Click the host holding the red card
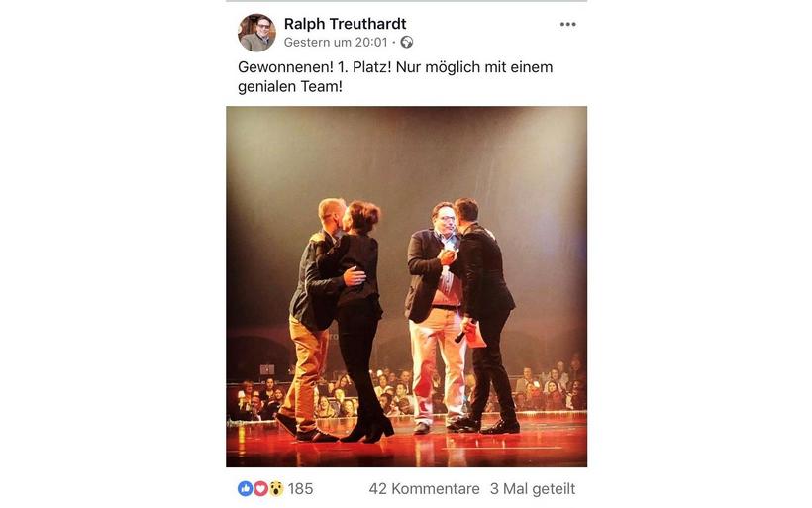Image resolution: width=812 pixels, height=508 pixels. (484, 316)
